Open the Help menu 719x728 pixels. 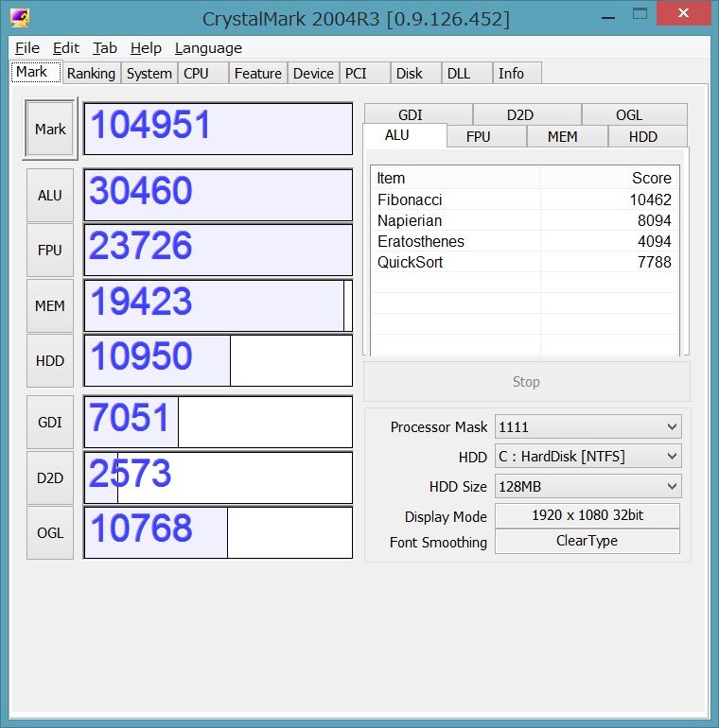(x=146, y=48)
